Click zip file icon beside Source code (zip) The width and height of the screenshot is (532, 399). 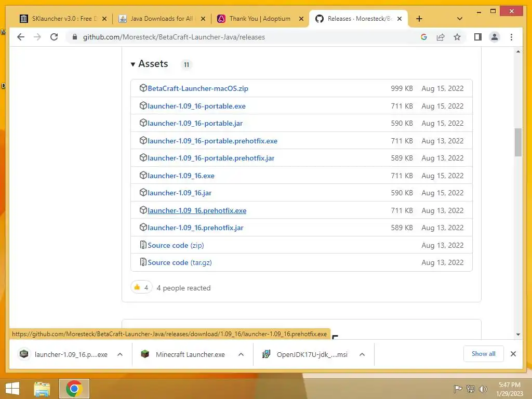click(x=143, y=245)
